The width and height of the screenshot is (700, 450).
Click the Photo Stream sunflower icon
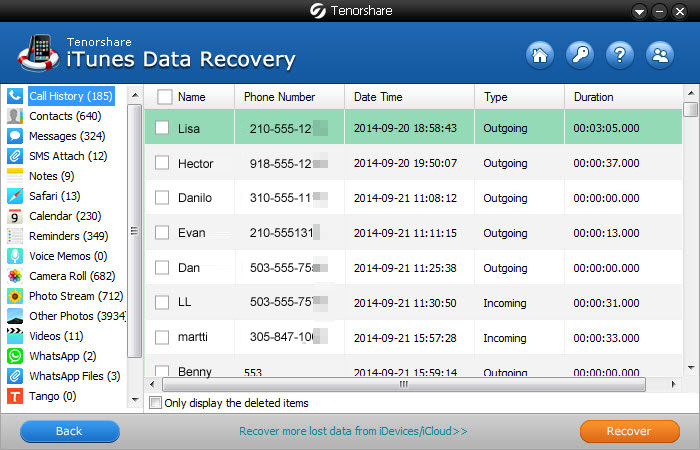[15, 296]
